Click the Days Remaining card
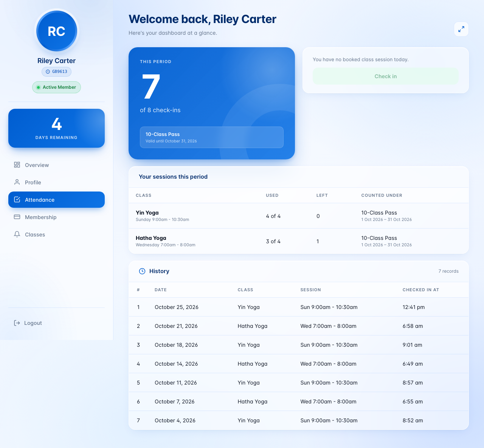Viewport: 484px width, 448px height. click(56, 128)
